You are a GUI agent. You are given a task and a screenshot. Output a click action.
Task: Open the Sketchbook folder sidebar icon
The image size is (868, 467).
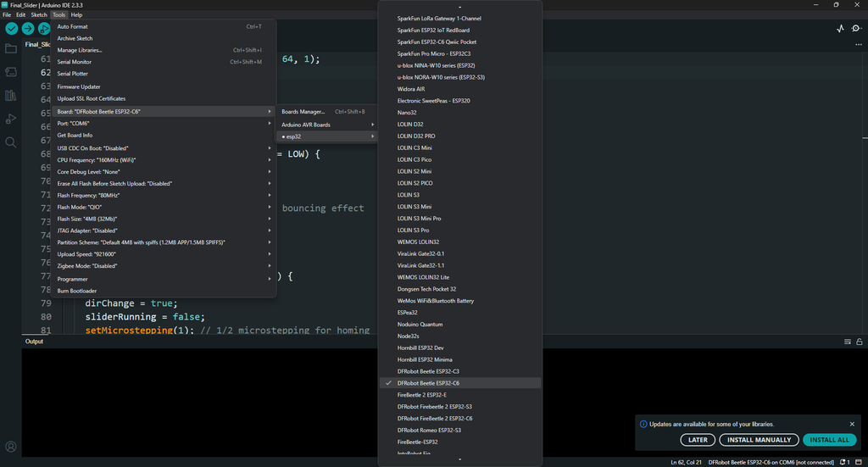[x=10, y=48]
